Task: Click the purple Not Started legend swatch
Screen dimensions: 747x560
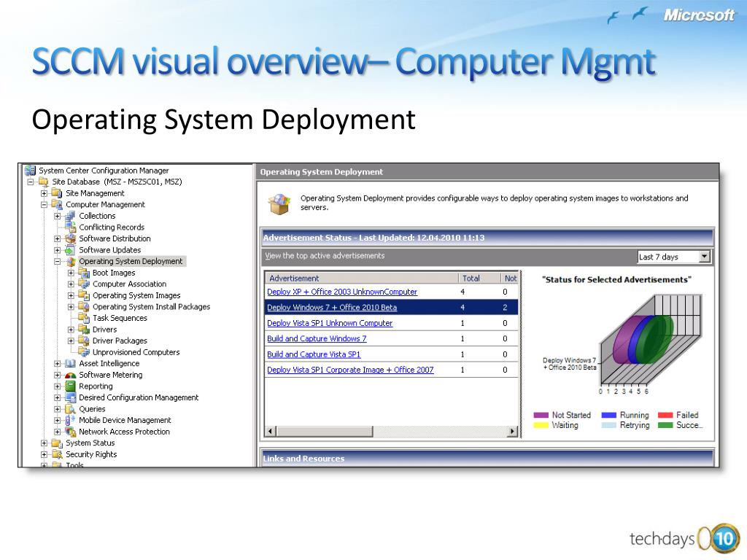Action: 541,415
